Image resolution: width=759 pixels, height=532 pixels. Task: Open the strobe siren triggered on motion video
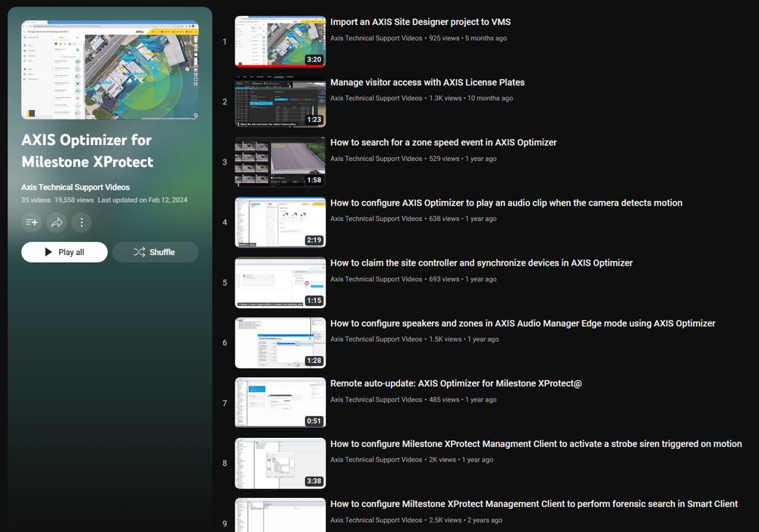point(536,444)
